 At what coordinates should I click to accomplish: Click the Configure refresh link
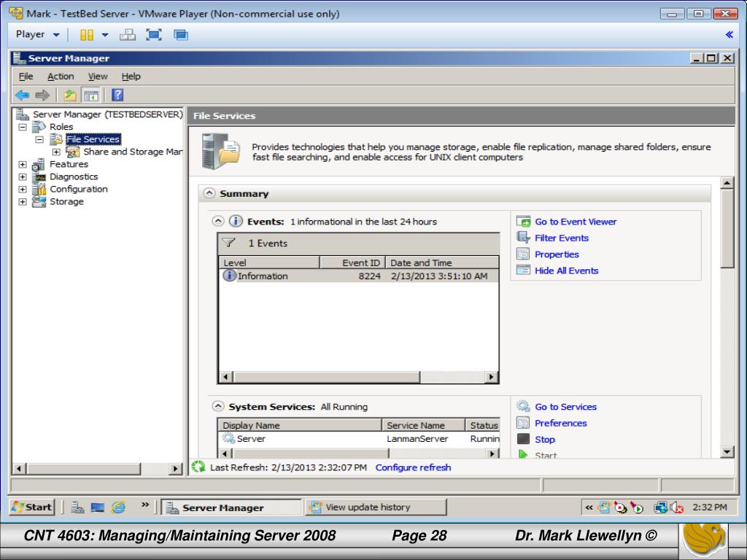(x=413, y=467)
